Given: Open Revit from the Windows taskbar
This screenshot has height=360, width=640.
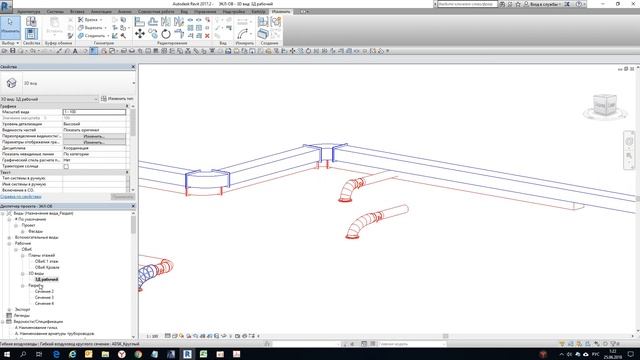Looking at the screenshot, I should (x=187, y=354).
